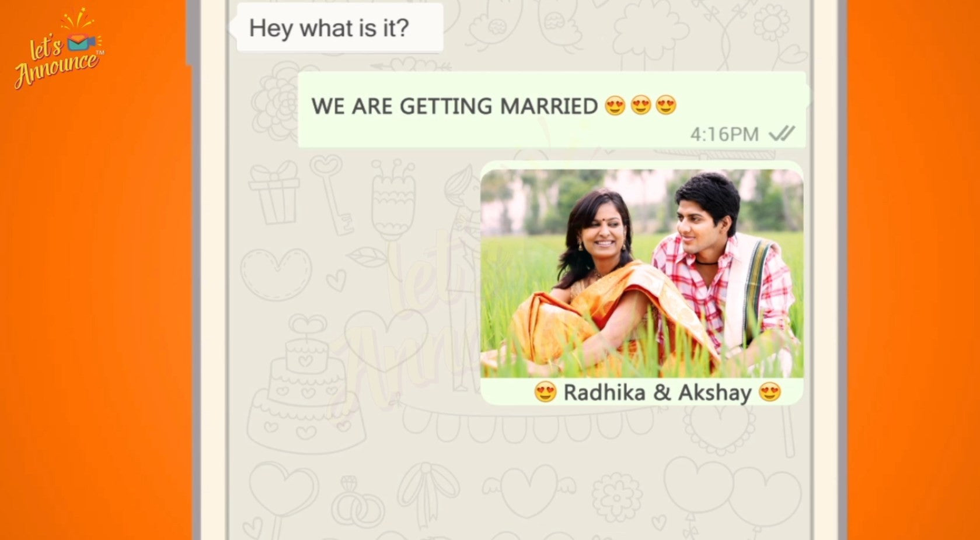Click the WE ARE GETTING MARRIED message
980x540 pixels.
pyautogui.click(x=552, y=110)
